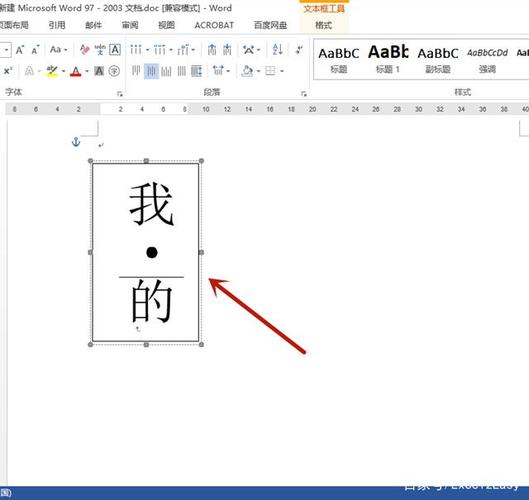Open Asian Layout options button
Screen dimensions: 529x500
[249, 50]
